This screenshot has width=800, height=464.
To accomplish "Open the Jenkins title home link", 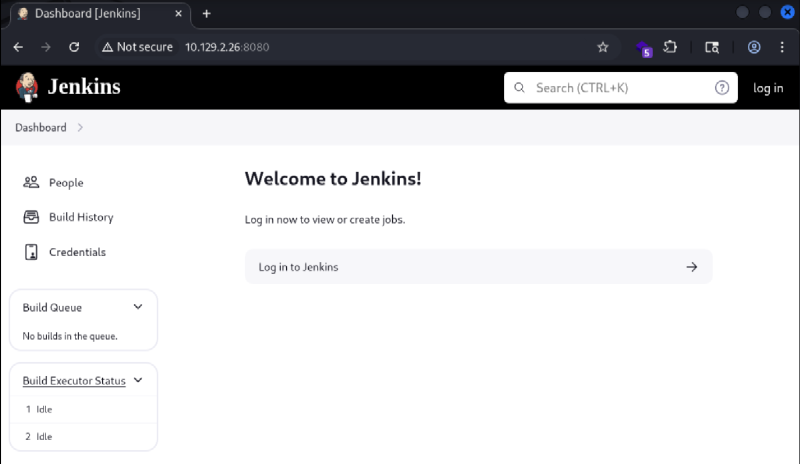I will tap(84, 87).
